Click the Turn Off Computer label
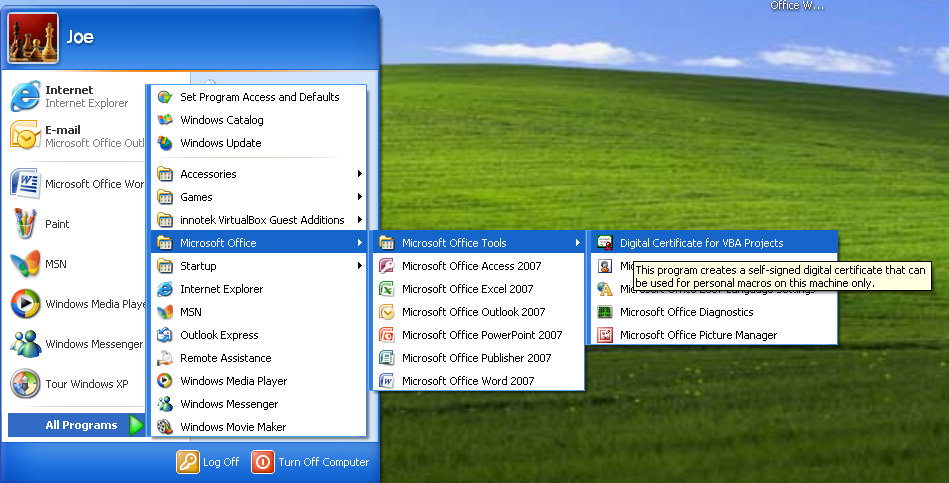This screenshot has height=483, width=949. [324, 462]
